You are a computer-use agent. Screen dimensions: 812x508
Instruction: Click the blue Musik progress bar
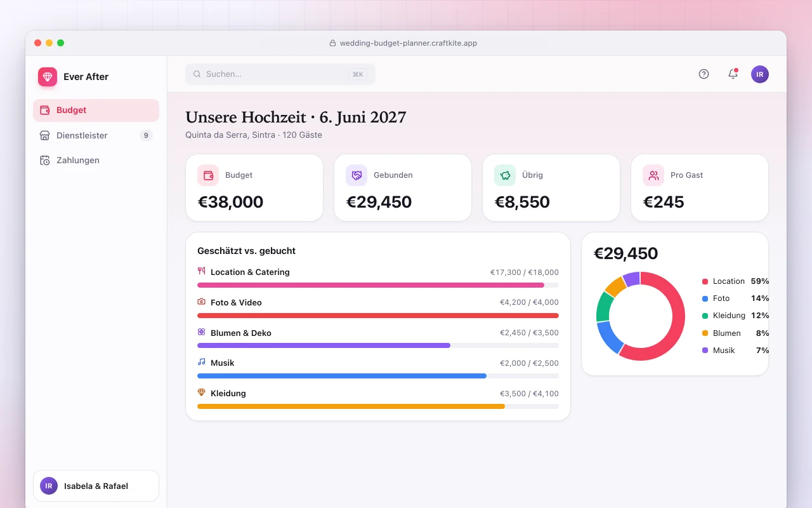[x=342, y=376]
